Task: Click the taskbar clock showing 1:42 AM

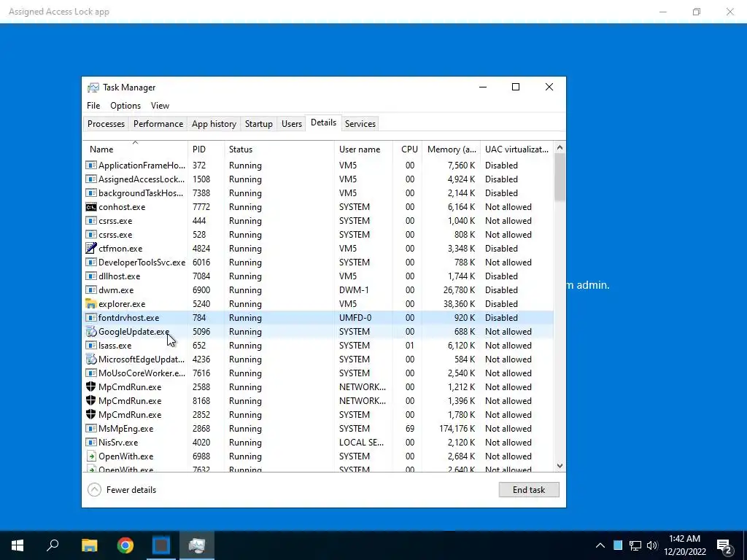Action: [x=684, y=545]
